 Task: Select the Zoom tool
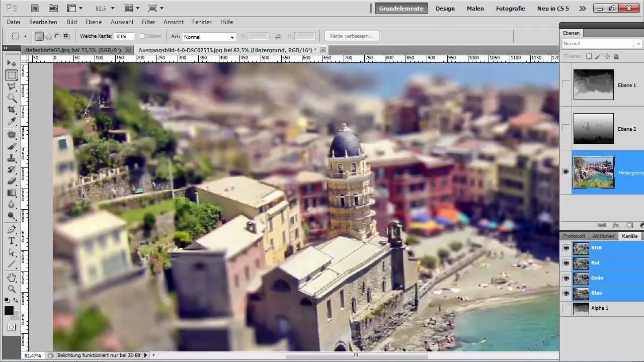coord(12,289)
